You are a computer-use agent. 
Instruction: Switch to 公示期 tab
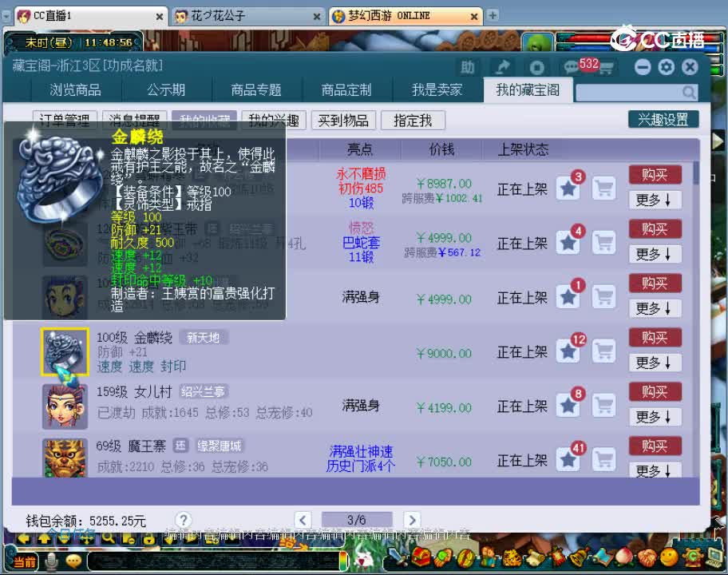coord(166,89)
